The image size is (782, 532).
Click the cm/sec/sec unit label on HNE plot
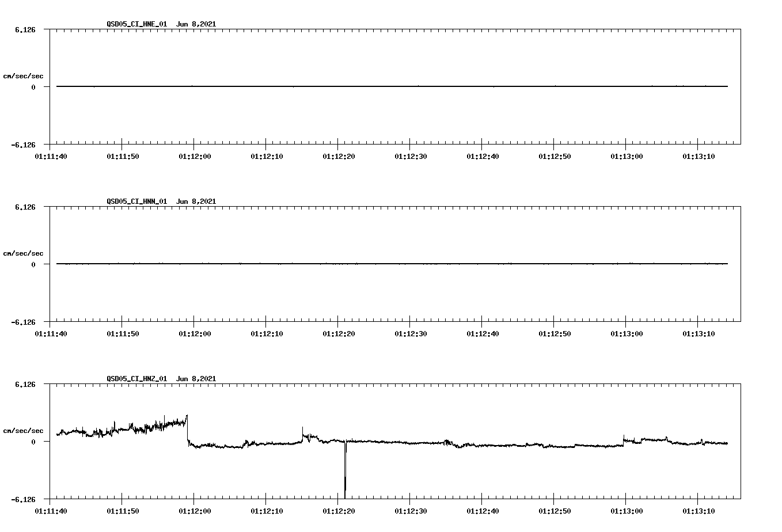click(23, 76)
